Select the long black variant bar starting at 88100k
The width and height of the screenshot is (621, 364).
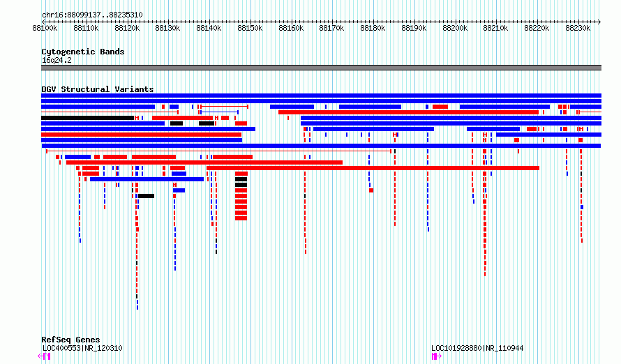point(87,118)
